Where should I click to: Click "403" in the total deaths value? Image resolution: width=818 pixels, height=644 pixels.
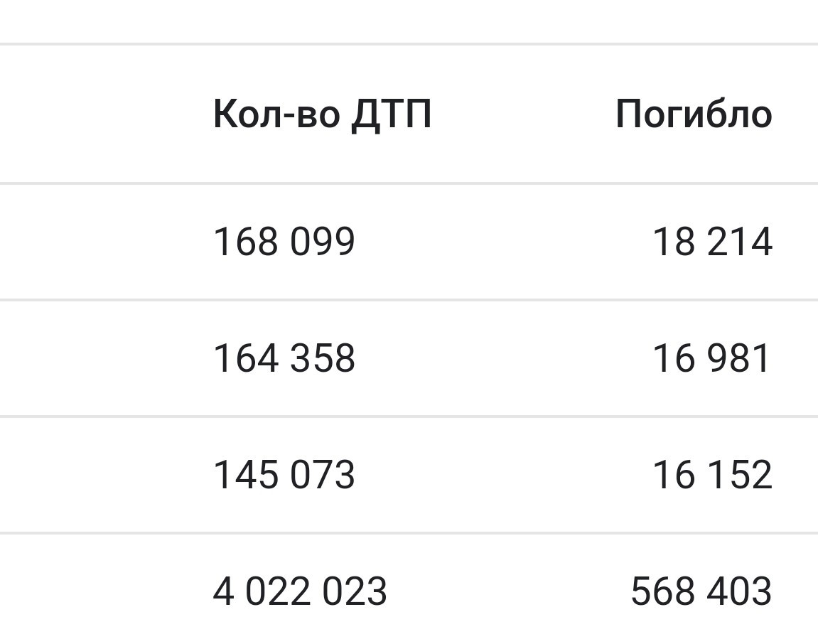[x=739, y=591]
